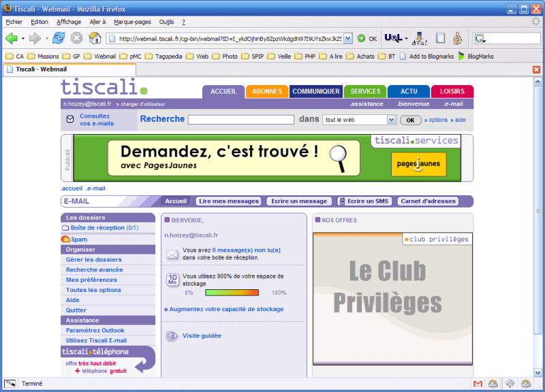Click the green Back arrow
Image resolution: width=545 pixels, height=392 pixels.
(11, 38)
